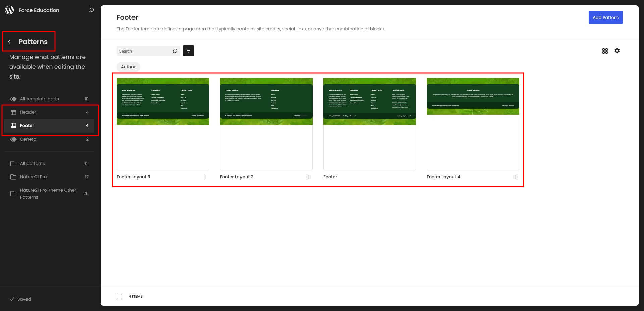Toggle the select-all checkbox beside 4 items
This screenshot has width=644, height=311.
(119, 296)
